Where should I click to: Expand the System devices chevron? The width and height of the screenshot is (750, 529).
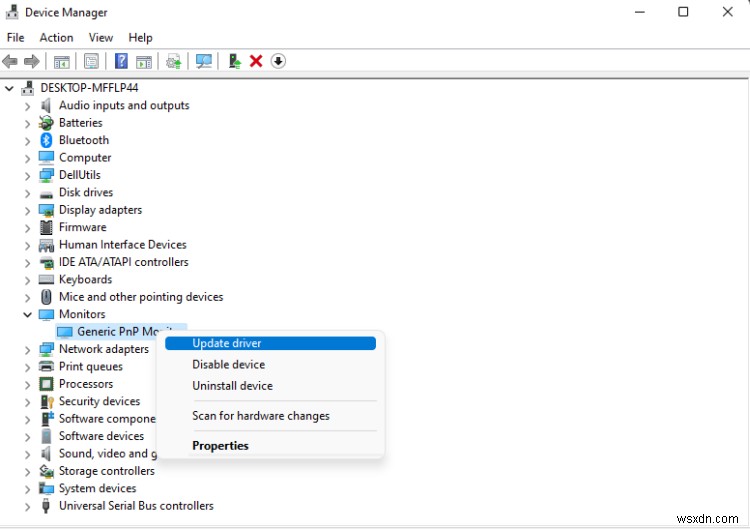point(27,489)
